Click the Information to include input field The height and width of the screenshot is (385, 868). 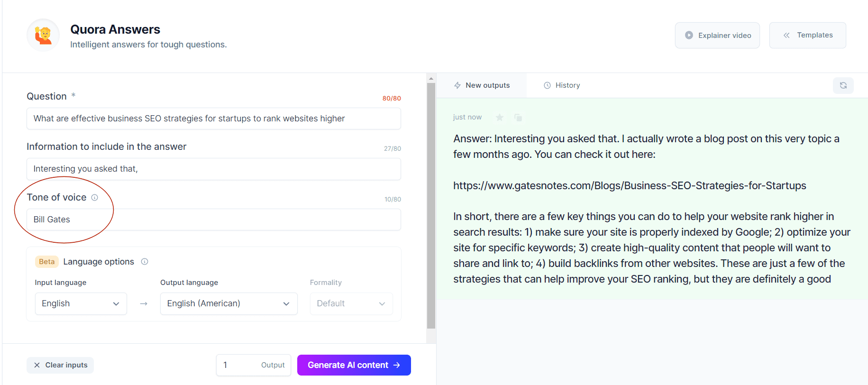[x=214, y=169]
